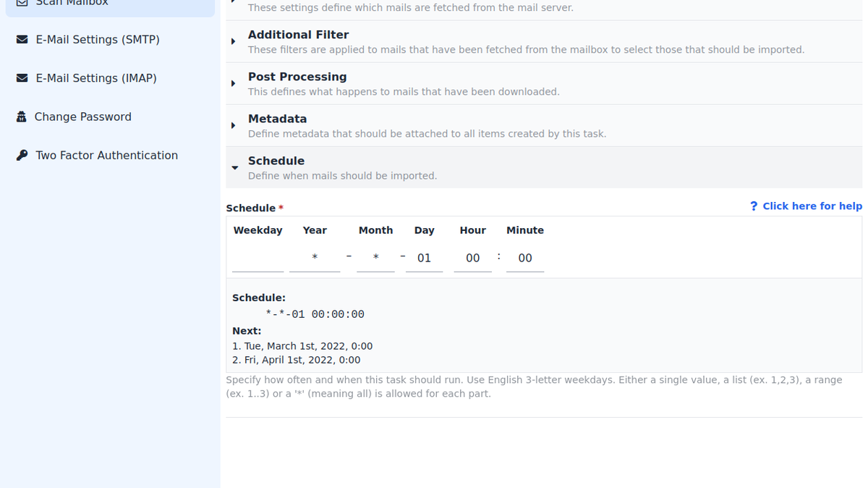Viewport: 868px width, 488px height.
Task: Click the Weekday schedule input field
Action: 258,258
